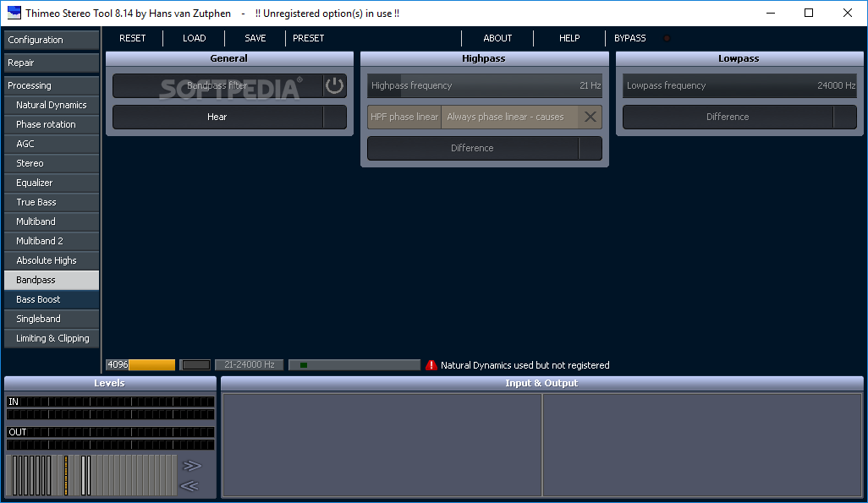Go to Absolute Highs page
The height and width of the screenshot is (503, 868).
[52, 260]
